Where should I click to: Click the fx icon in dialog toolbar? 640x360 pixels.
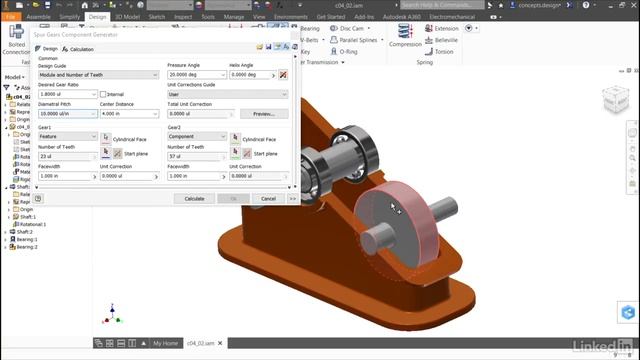[286, 47]
